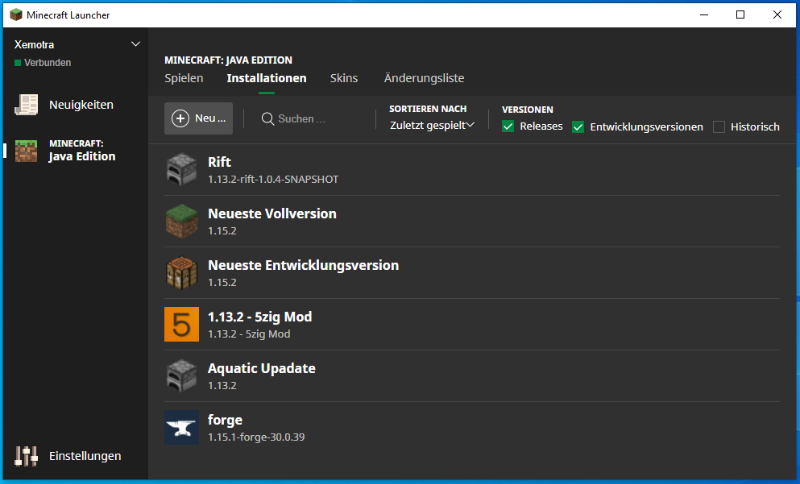Open the Zuletzt gespielt sort dropdown
Image resolution: width=800 pixels, height=484 pixels.
[432, 125]
